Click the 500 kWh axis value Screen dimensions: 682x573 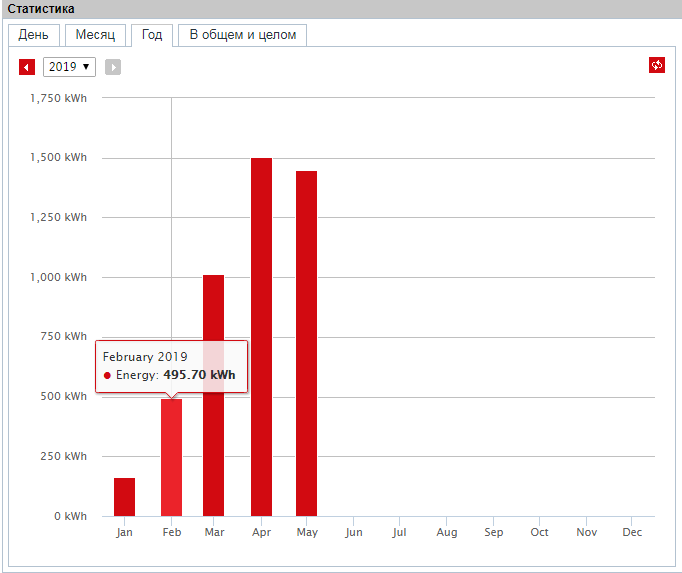click(64, 396)
